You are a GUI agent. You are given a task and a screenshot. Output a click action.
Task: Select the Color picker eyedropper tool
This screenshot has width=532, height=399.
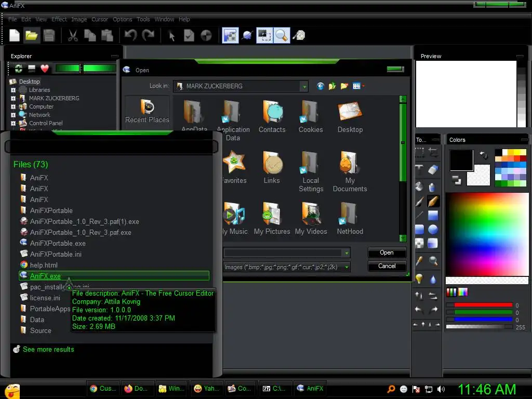pyautogui.click(x=419, y=261)
